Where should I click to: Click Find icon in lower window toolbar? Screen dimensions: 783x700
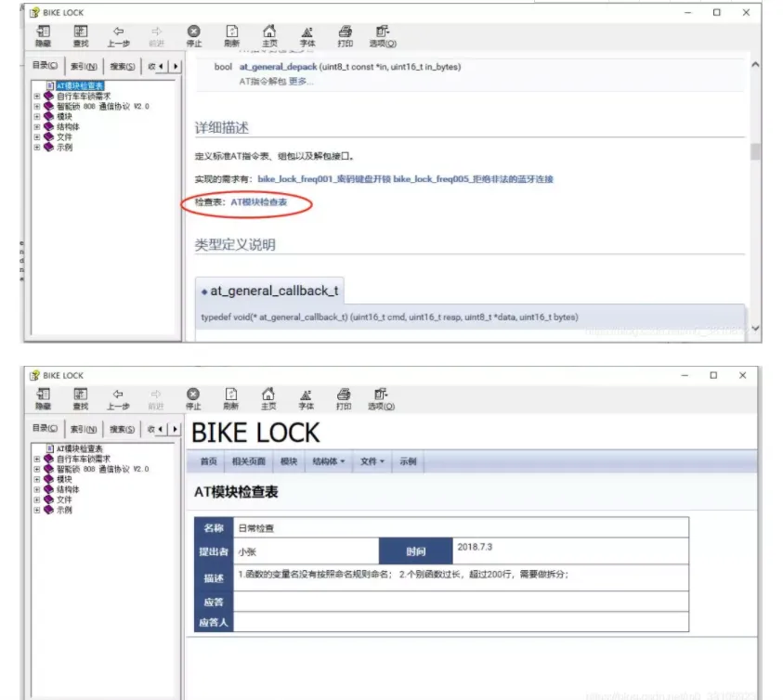point(81,398)
